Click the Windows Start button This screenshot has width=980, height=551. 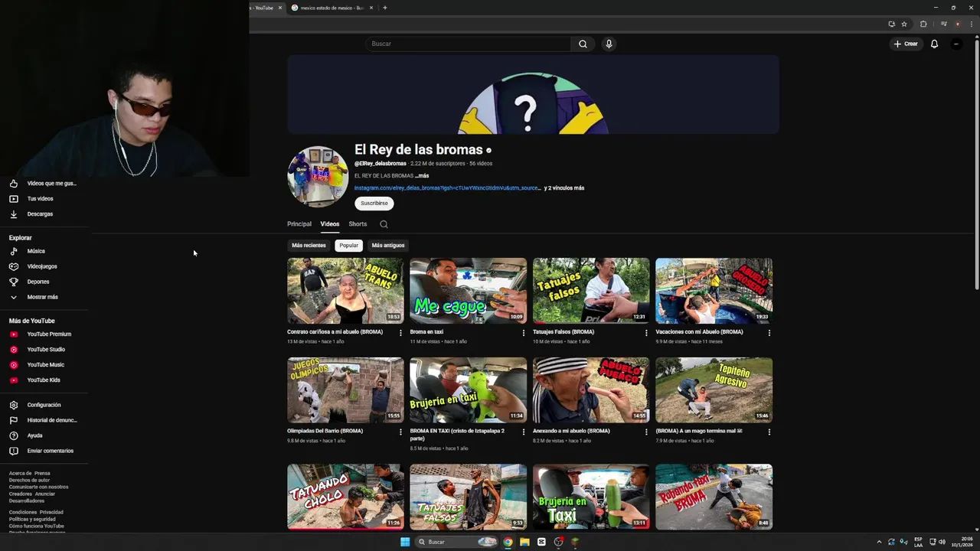(405, 542)
